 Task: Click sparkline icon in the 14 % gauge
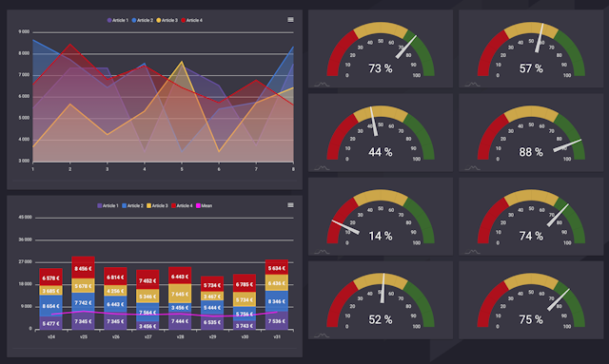(322, 252)
